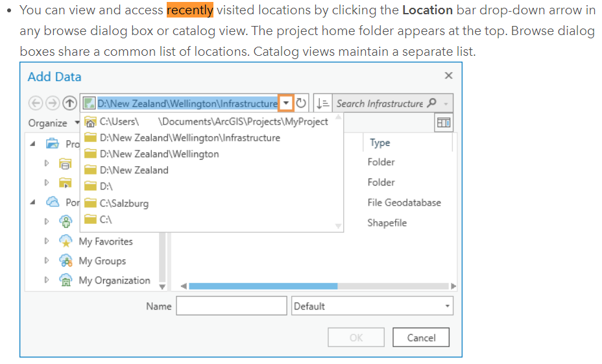Refresh the current location
This screenshot has height=364, width=602.
pyautogui.click(x=302, y=104)
